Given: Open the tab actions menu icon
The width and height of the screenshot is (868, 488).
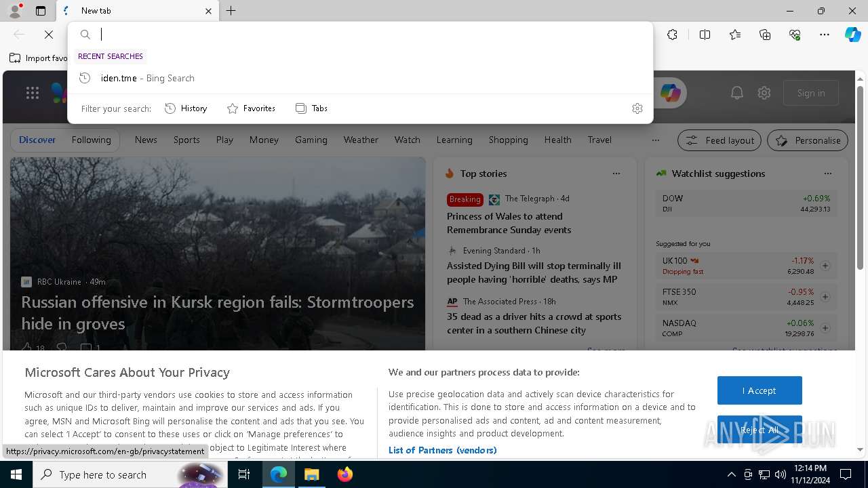Looking at the screenshot, I should pos(41,11).
